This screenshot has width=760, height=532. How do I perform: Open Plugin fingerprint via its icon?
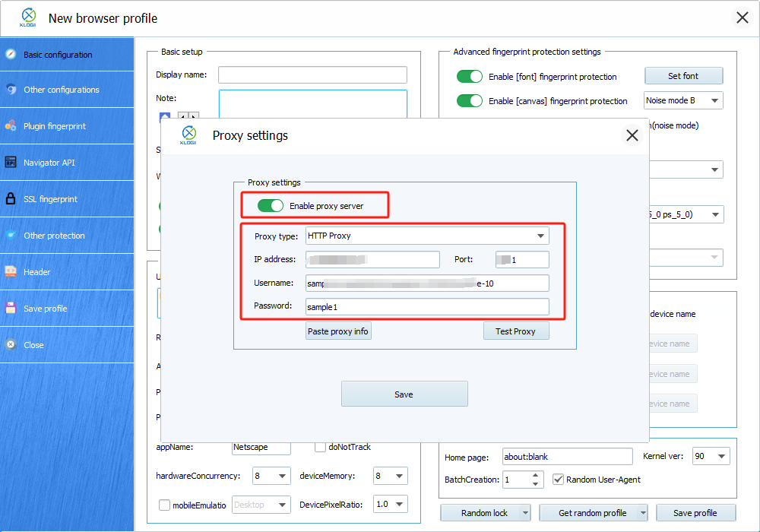[x=11, y=126]
